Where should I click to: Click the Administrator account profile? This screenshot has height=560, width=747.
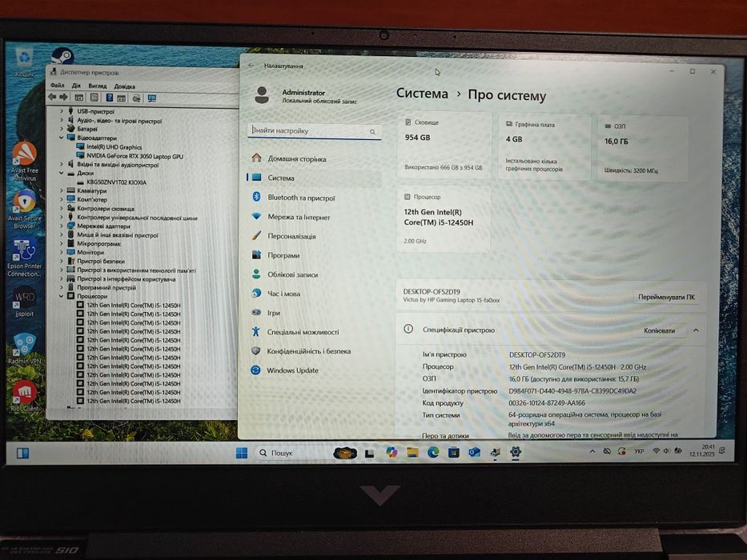tap(306, 96)
